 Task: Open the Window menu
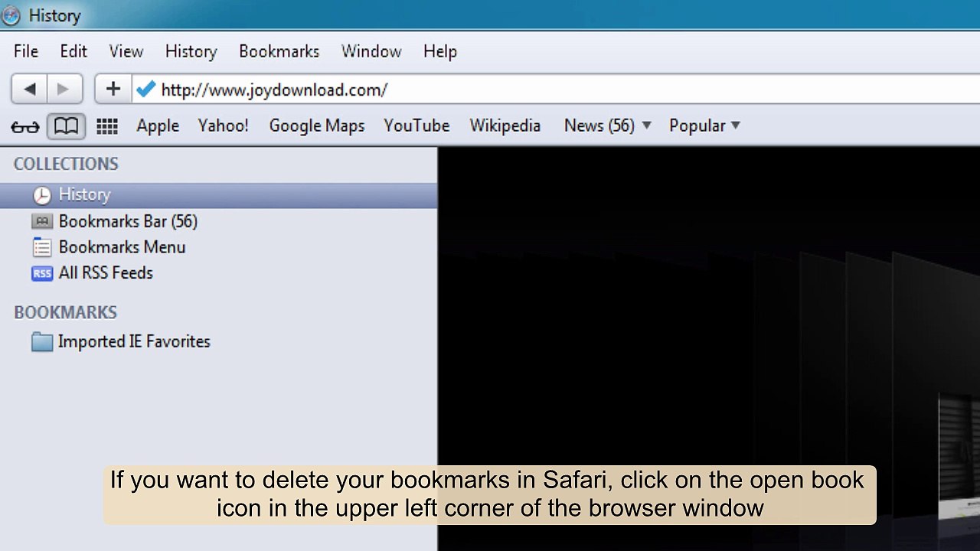(x=371, y=51)
